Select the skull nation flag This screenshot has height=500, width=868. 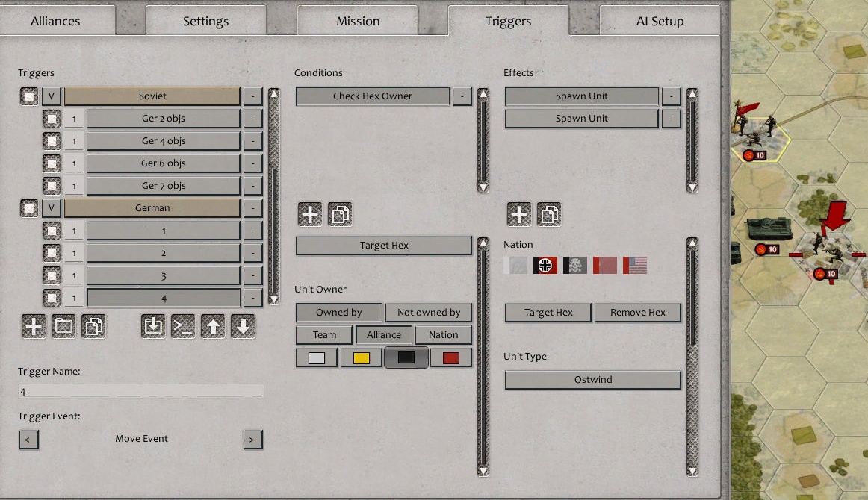[x=575, y=266]
